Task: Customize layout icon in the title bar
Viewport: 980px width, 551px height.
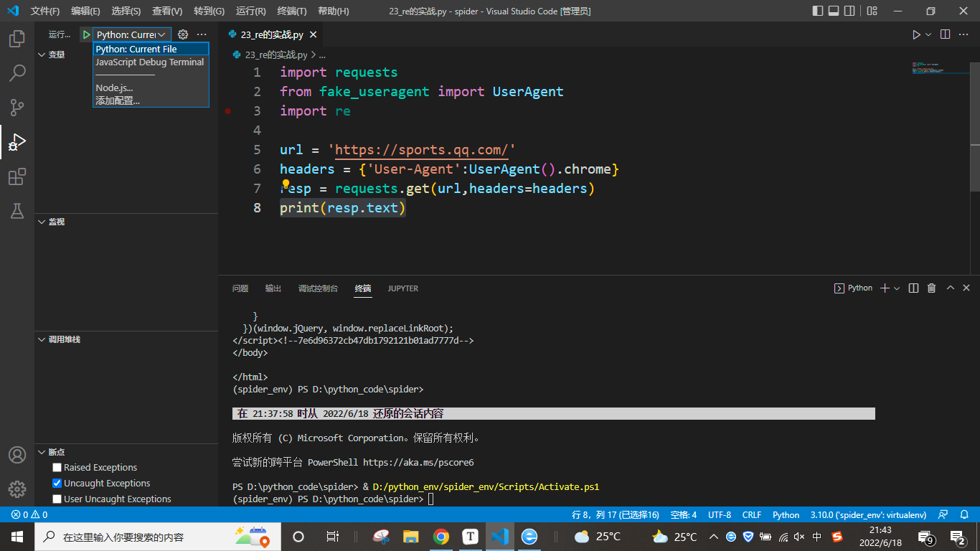Action: pyautogui.click(x=872, y=11)
